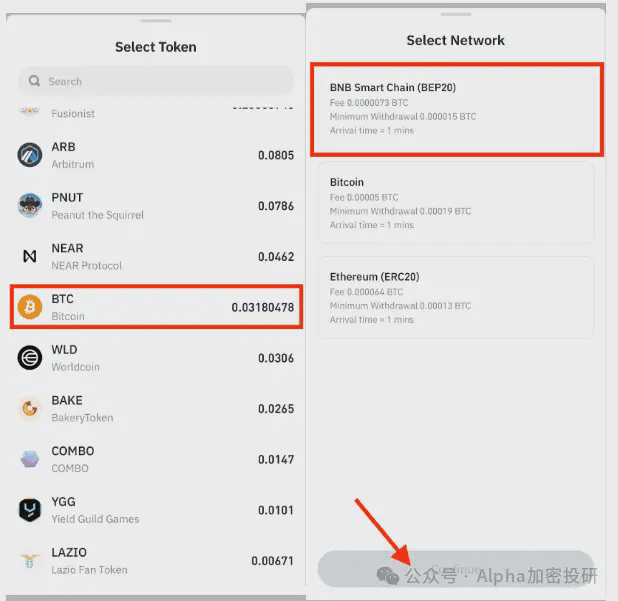The height and width of the screenshot is (601, 618).
Task: Select the BTC row with 0.03180478 balance
Action: pyautogui.click(x=156, y=307)
